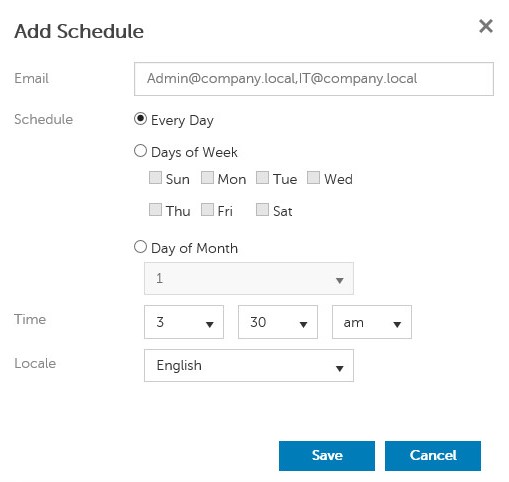This screenshot has width=509, height=482.
Task: Check the Thu checkbox
Action: (155, 210)
